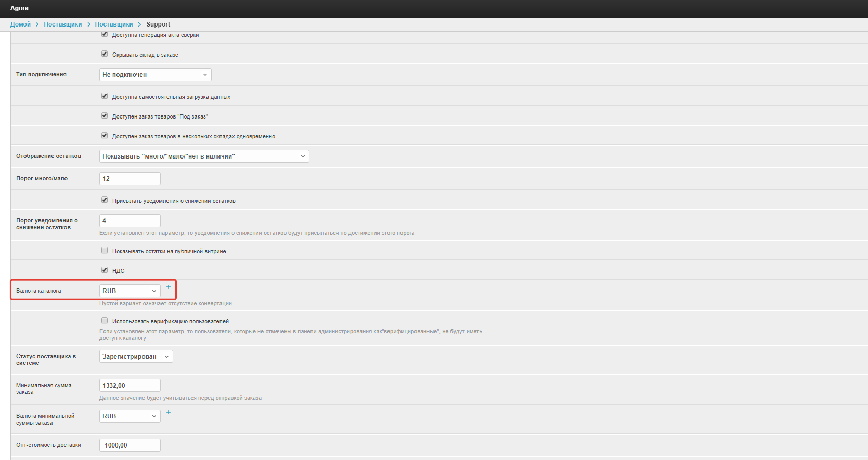Viewport: 868px width, 460px height.
Task: Open the Тип подключения dropdown
Action: point(155,75)
